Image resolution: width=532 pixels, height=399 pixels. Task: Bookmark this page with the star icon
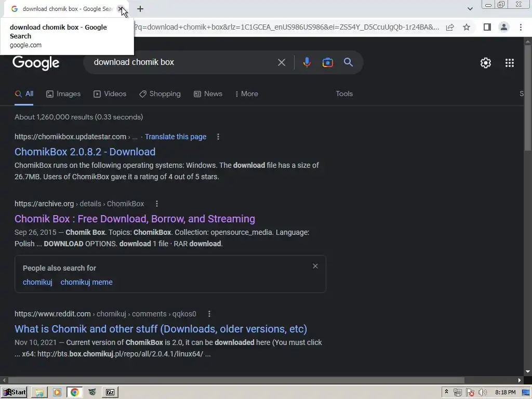coord(467,27)
